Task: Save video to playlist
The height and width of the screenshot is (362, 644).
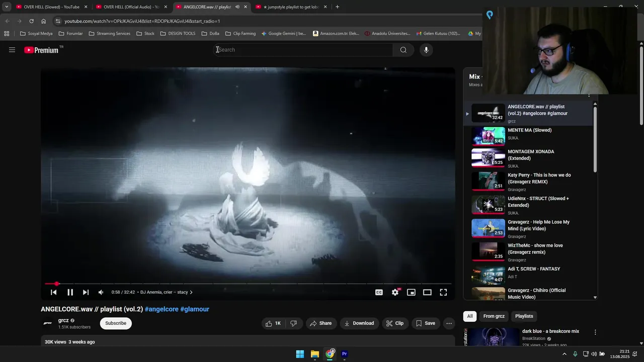Action: click(x=426, y=323)
